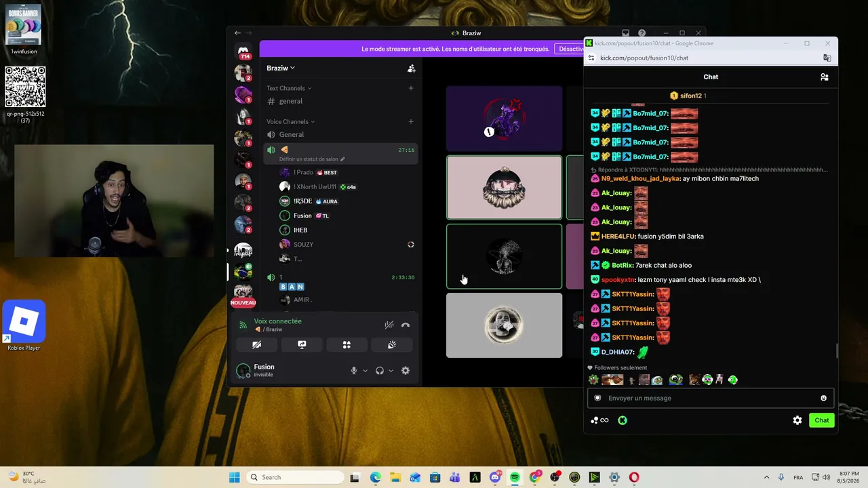Open the taskbar clock showing 8:07 PM
This screenshot has height=488, width=868.
pos(850,478)
